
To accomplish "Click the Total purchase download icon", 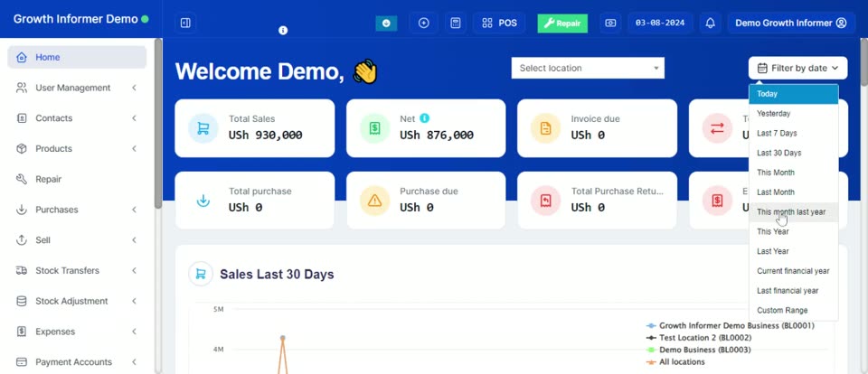I will point(203,201).
